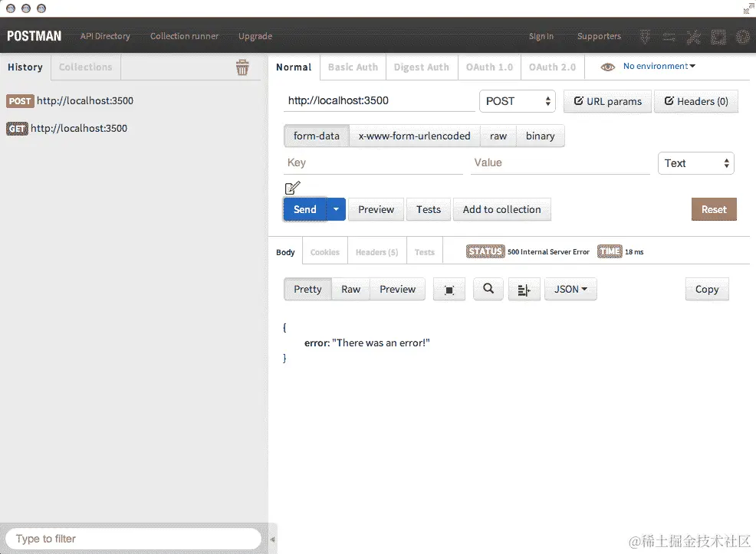Click the POSTMAN logo

(35, 36)
